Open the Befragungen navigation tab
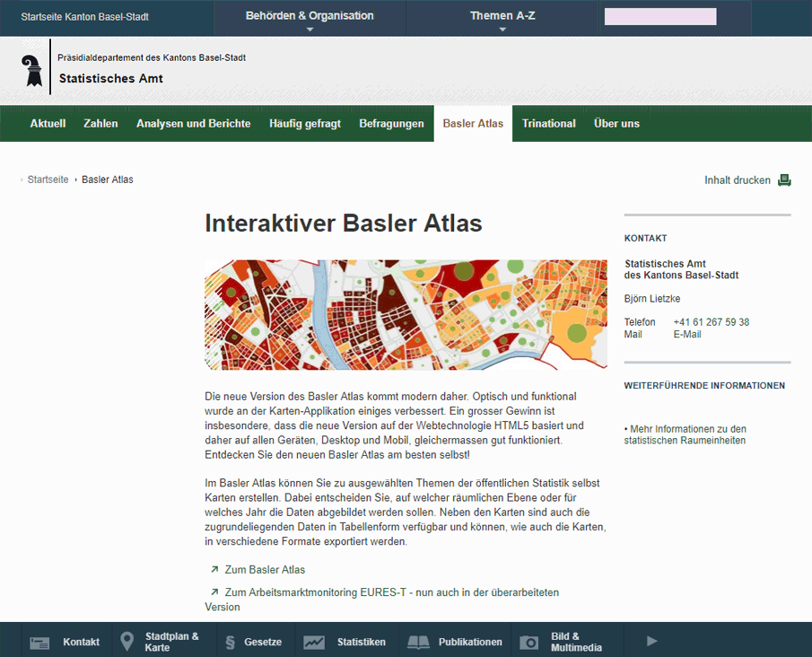Image resolution: width=812 pixels, height=657 pixels. [391, 123]
